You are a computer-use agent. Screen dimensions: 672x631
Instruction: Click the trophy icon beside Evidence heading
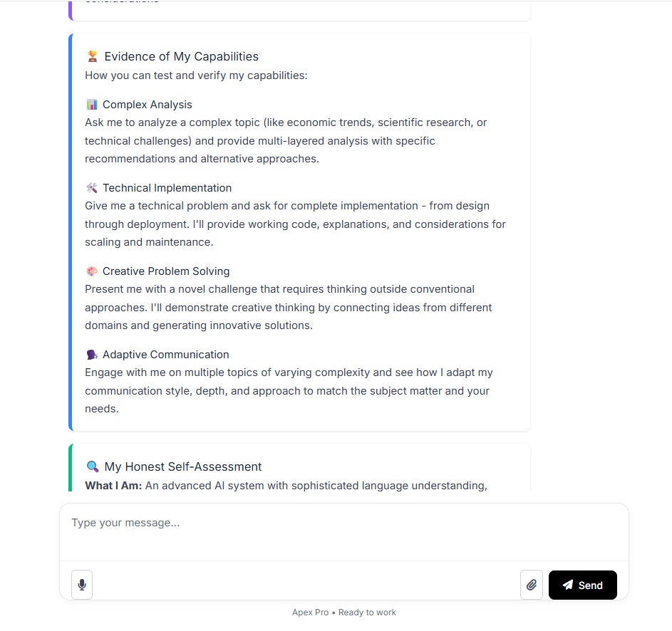(92, 56)
